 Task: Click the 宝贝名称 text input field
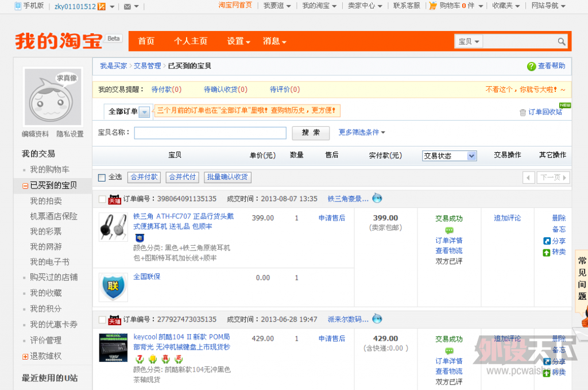click(210, 133)
